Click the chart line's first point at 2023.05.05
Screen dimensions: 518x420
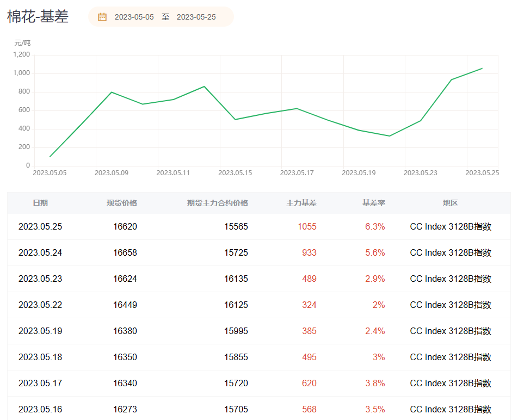click(50, 157)
